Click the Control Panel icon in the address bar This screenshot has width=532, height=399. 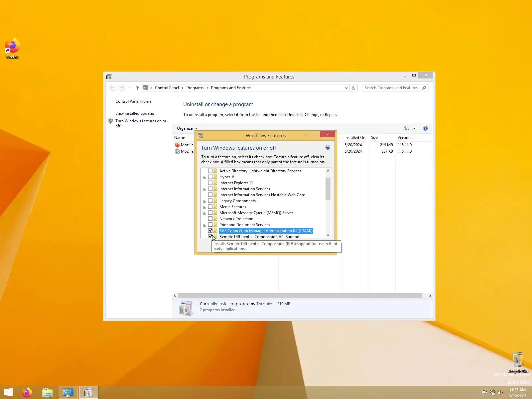[x=145, y=88]
